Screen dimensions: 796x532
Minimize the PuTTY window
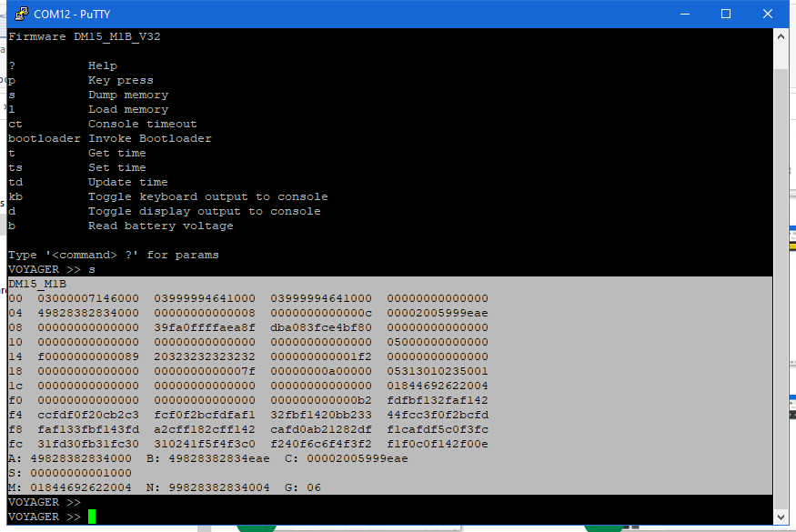click(684, 14)
